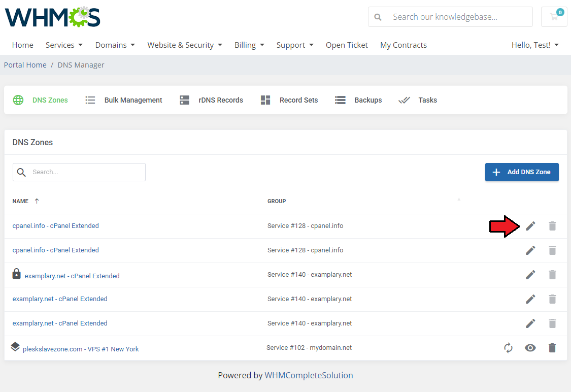
Task: Synchronize the pleskslavezone.com zone via refresh icon
Action: (509, 348)
